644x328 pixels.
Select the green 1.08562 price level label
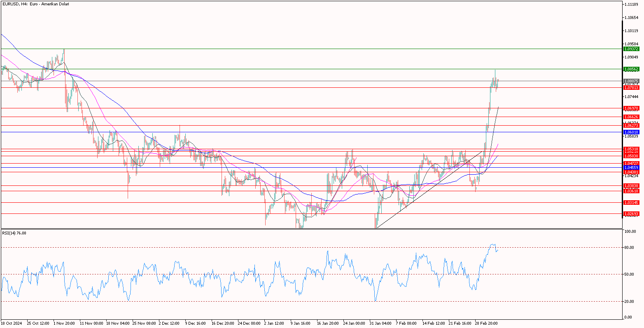click(x=631, y=69)
